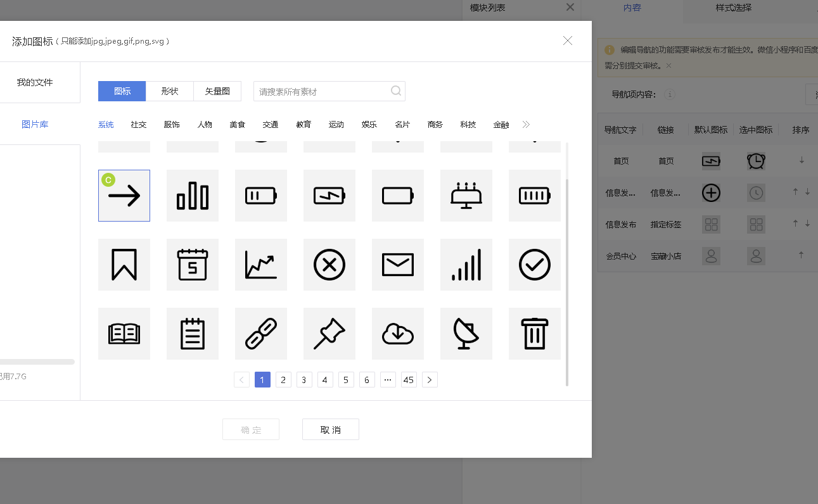The height and width of the screenshot is (504, 818).
Task: Pick the satellite dish icon
Action: pos(466,334)
